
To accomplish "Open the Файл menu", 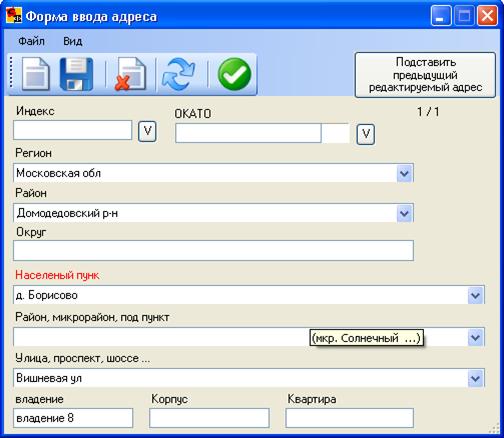I will click(x=31, y=41).
